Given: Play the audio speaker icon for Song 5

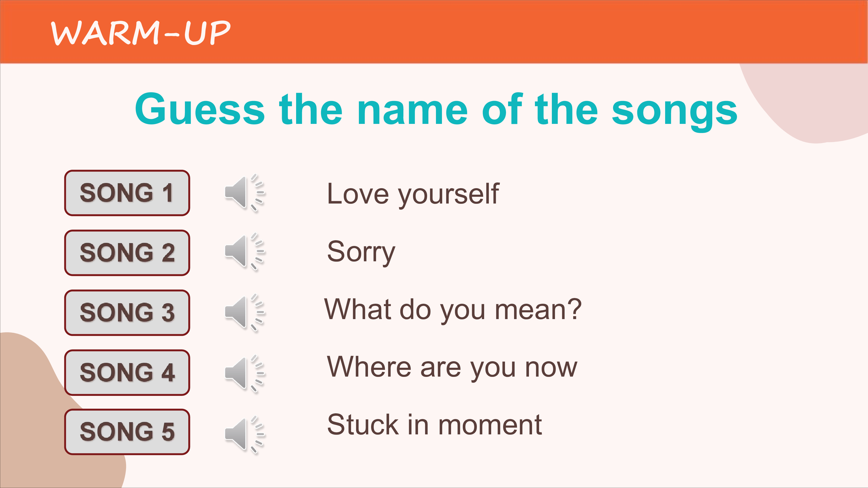Looking at the screenshot, I should (x=245, y=434).
